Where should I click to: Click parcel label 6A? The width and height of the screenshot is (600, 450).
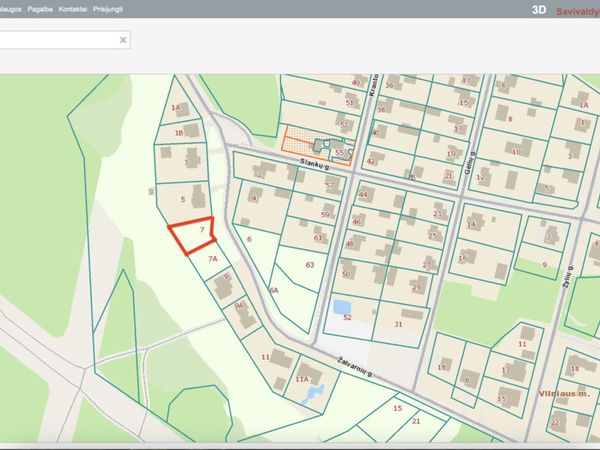point(274,290)
